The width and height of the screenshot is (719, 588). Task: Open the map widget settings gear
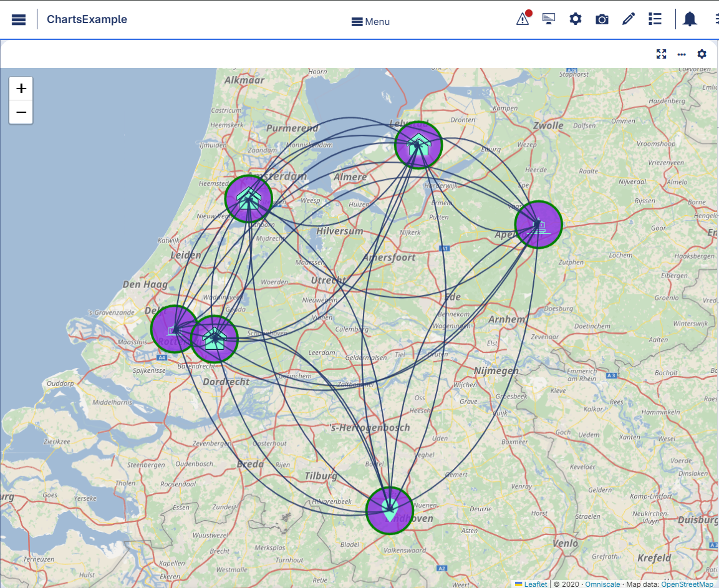pyautogui.click(x=702, y=54)
